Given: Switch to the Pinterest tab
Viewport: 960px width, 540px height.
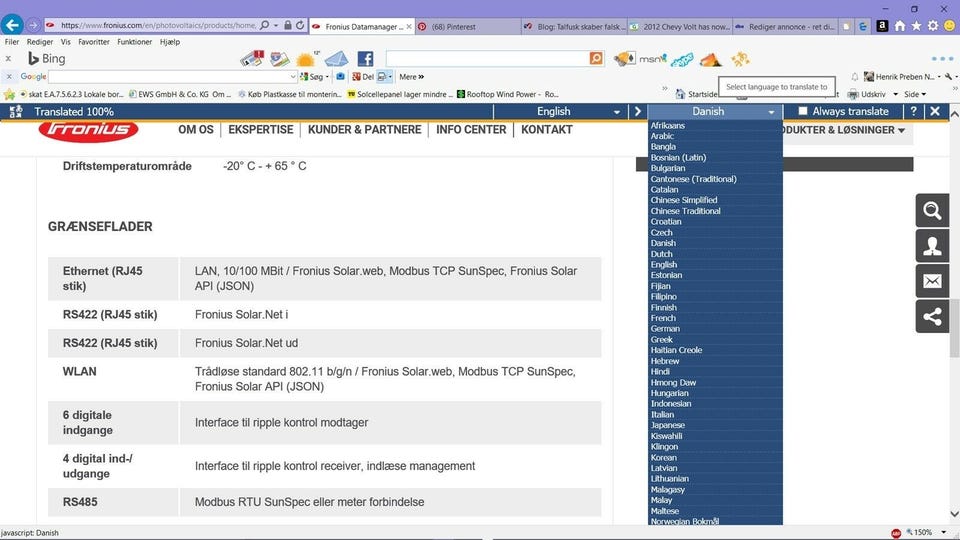Looking at the screenshot, I should coord(468,26).
